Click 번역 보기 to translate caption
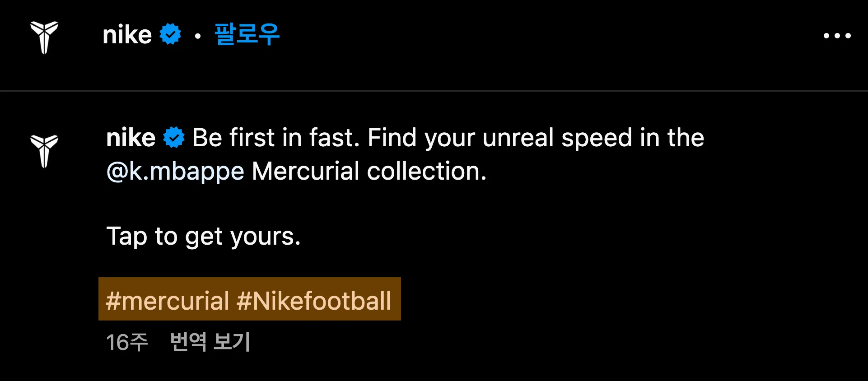The width and height of the screenshot is (868, 381). (210, 343)
